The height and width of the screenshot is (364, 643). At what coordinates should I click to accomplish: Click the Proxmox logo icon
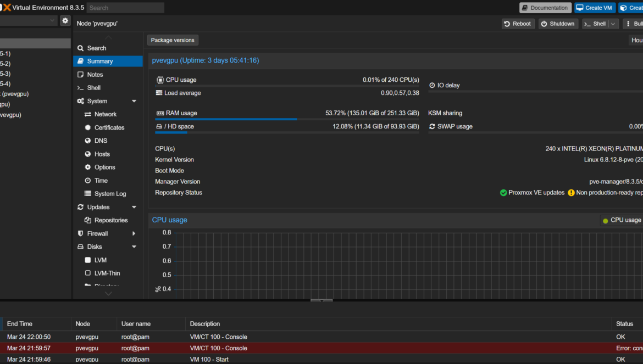coord(5,7)
